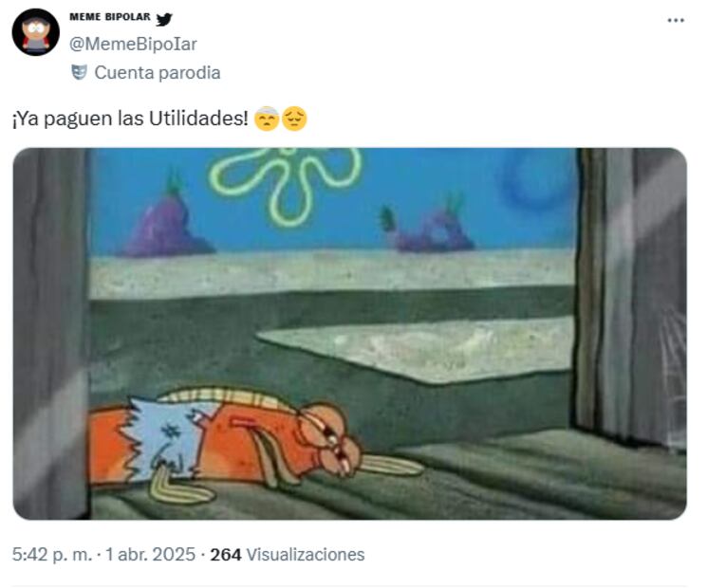Screen dimensions: 707x588
Task: Click the pensive face emoji in the tweet
Action: (x=294, y=119)
